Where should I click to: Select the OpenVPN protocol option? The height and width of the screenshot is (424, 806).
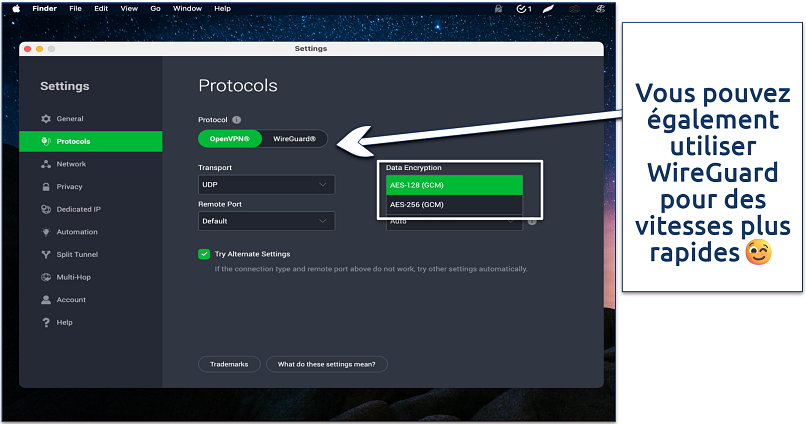(x=231, y=139)
